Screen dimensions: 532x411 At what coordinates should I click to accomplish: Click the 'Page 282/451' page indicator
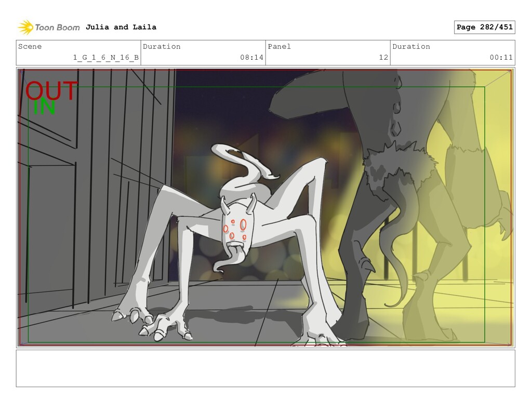point(485,27)
